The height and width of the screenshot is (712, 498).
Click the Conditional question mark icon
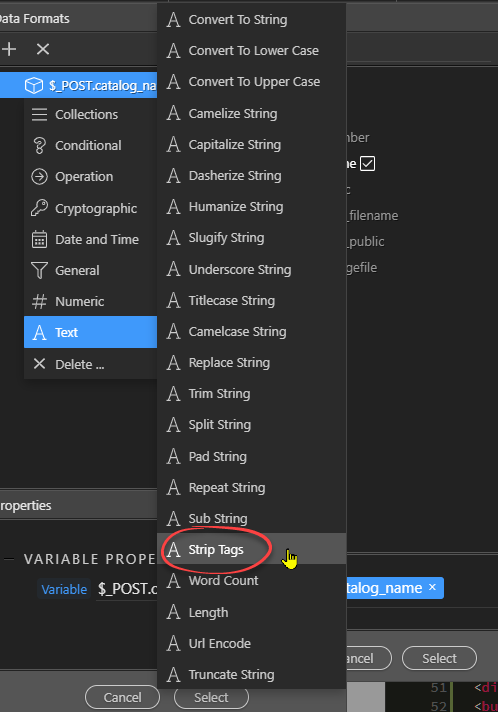pyautogui.click(x=39, y=146)
